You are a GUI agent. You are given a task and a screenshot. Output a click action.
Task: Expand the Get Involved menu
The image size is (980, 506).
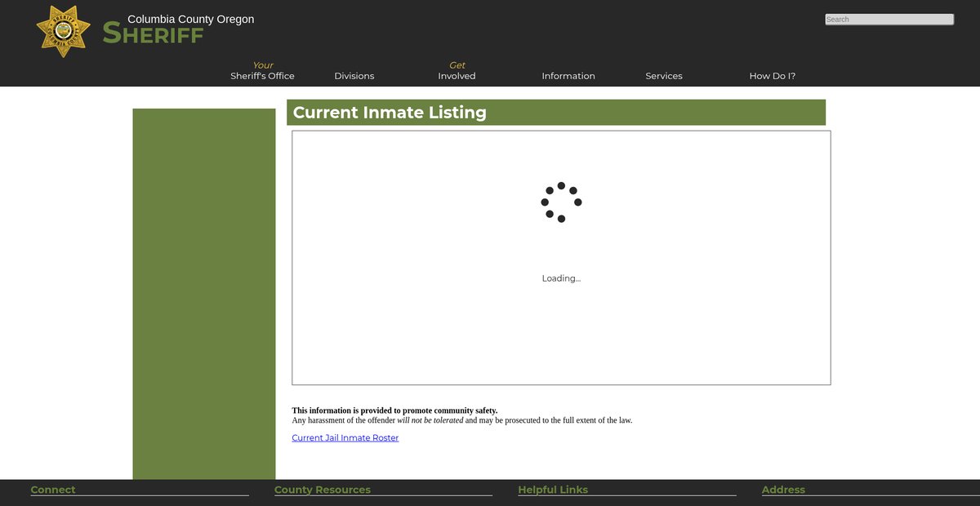pos(457,71)
